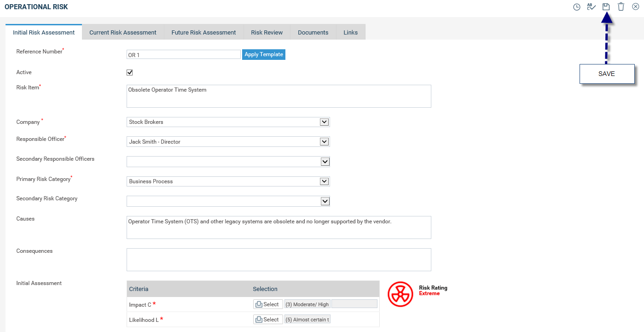This screenshot has width=644, height=332.
Task: Click the history clock icon
Action: point(576,7)
